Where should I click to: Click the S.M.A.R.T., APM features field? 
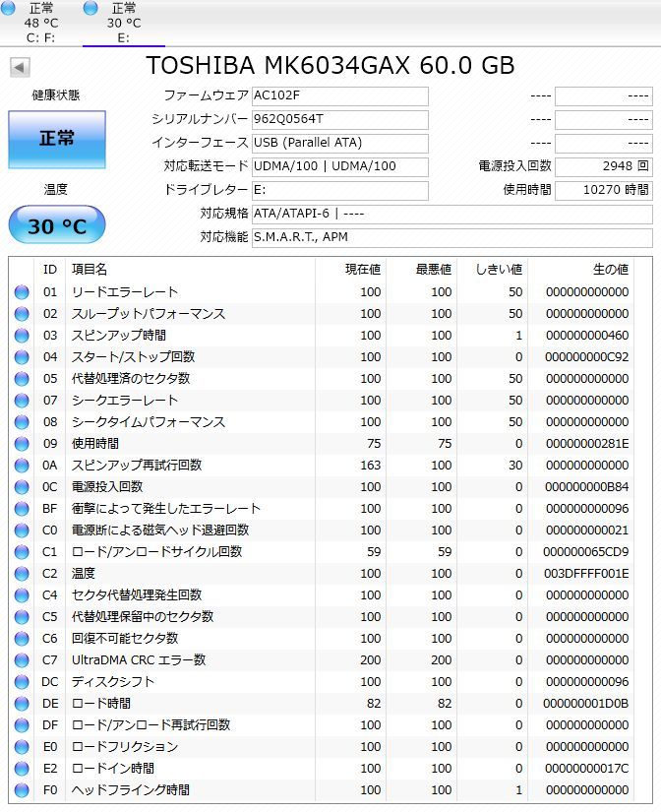tap(451, 237)
